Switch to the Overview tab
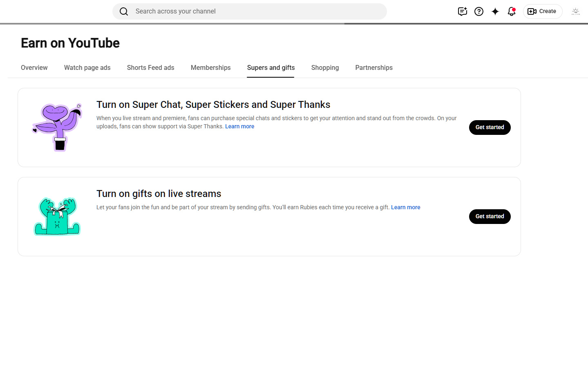 pos(34,68)
